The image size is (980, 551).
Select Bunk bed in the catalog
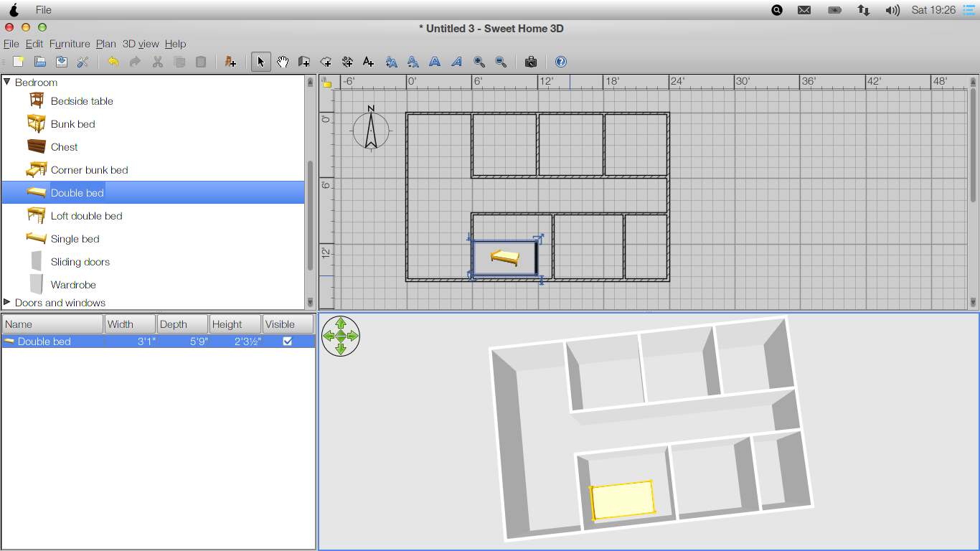pyautogui.click(x=72, y=124)
